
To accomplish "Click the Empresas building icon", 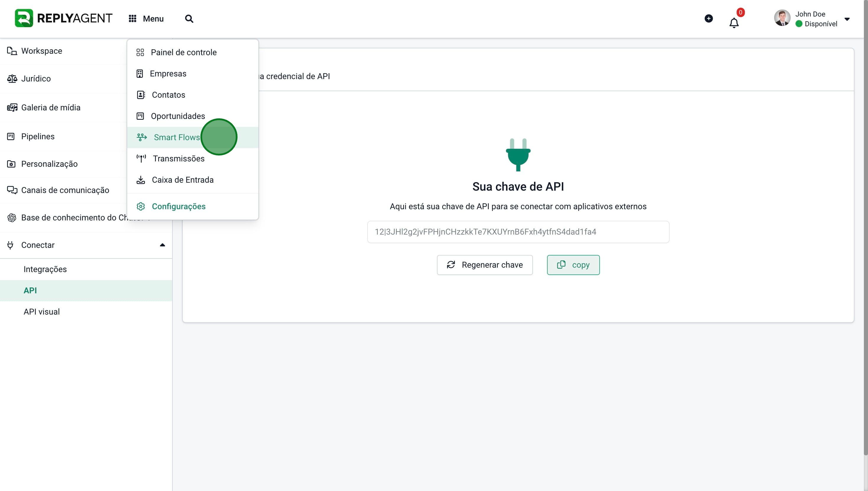I will click(140, 74).
